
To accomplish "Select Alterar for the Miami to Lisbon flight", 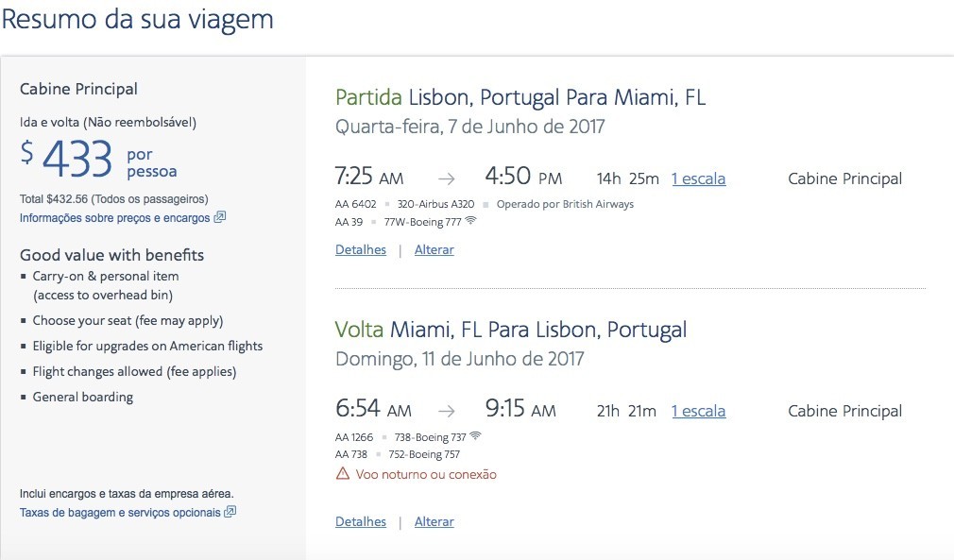I will [434, 522].
